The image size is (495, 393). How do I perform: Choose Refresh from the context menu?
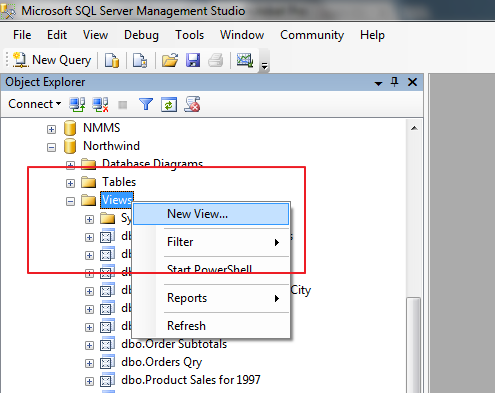pyautogui.click(x=211, y=326)
